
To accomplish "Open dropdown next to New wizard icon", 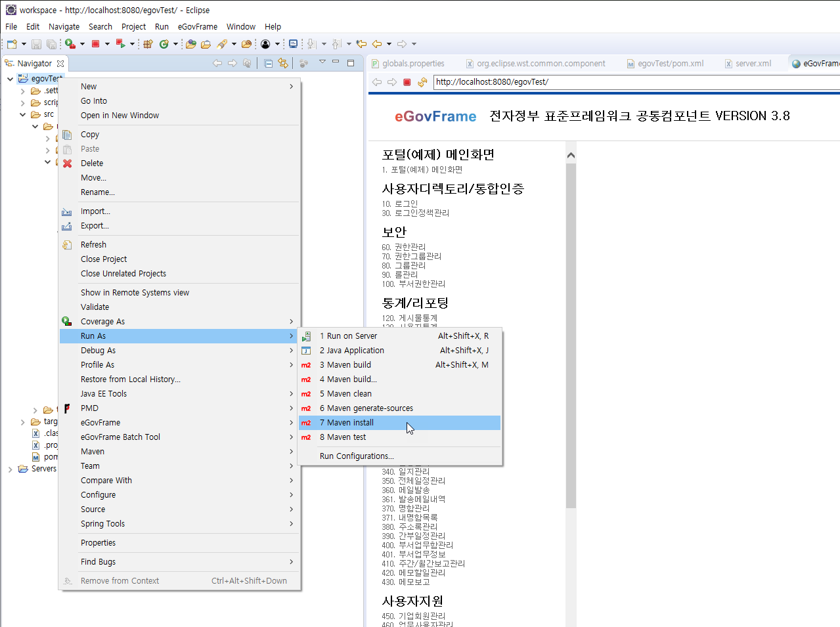I will [x=24, y=44].
